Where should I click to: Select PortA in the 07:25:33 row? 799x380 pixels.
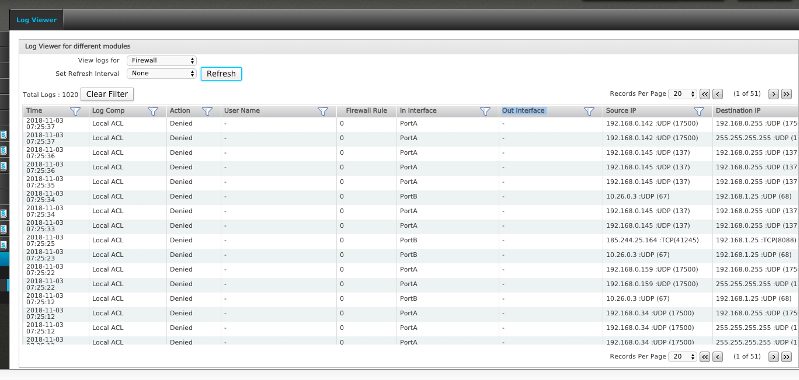[x=409, y=226]
